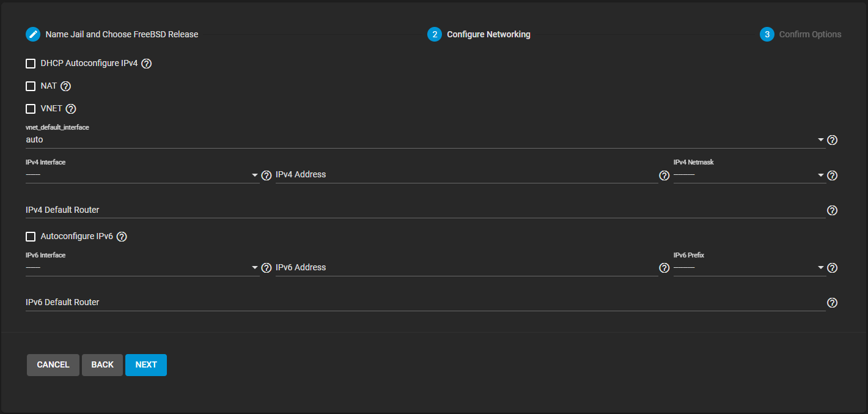Image resolution: width=868 pixels, height=414 pixels.
Task: Tick the NAT checkbox
Action: tap(31, 86)
